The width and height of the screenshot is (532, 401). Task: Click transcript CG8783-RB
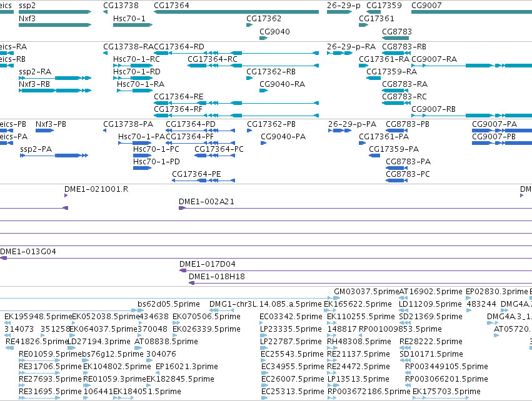coord(396,53)
